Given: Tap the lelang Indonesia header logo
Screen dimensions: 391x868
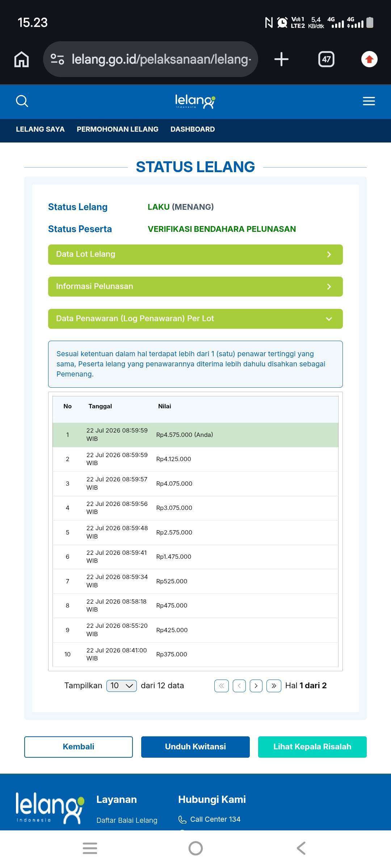Looking at the screenshot, I should 195,101.
